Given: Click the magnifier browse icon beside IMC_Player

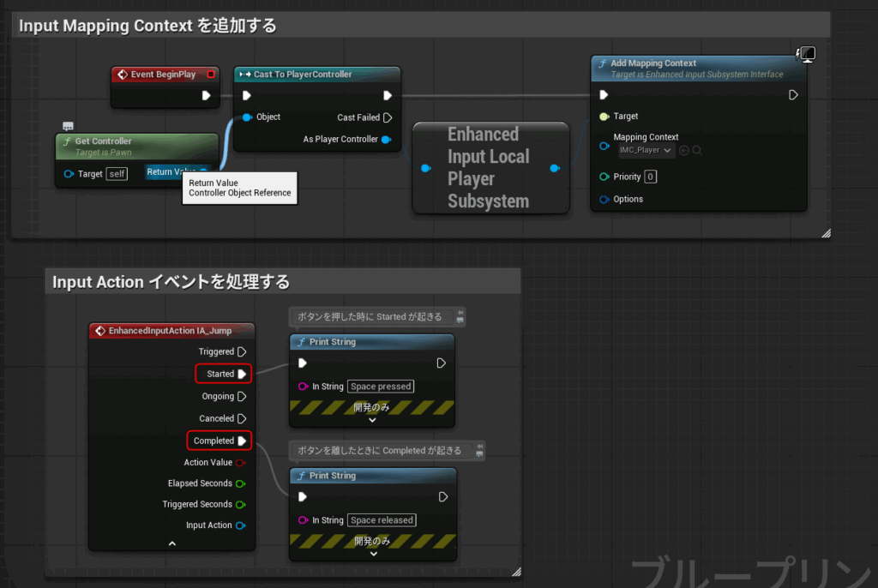Looking at the screenshot, I should point(697,151).
